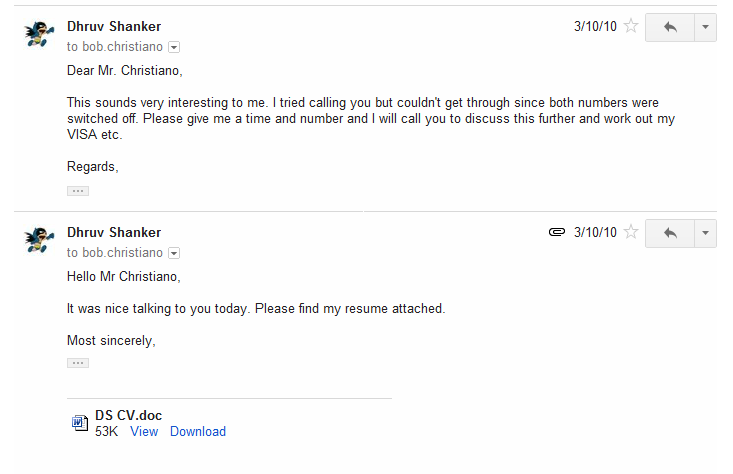Screen dimensions: 733x474
Task: Reply to the first email about VISA
Action: click(x=670, y=28)
